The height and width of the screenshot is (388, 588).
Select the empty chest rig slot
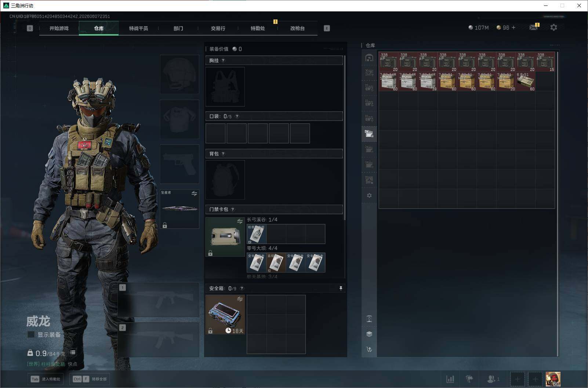tap(225, 87)
